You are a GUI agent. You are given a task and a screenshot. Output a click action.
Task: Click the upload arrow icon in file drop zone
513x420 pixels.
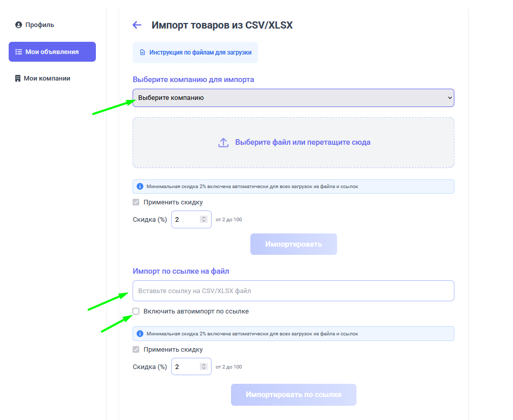pos(223,142)
